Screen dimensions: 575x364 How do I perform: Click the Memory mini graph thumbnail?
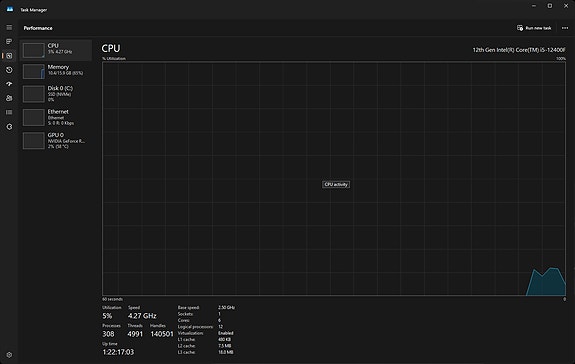click(34, 71)
